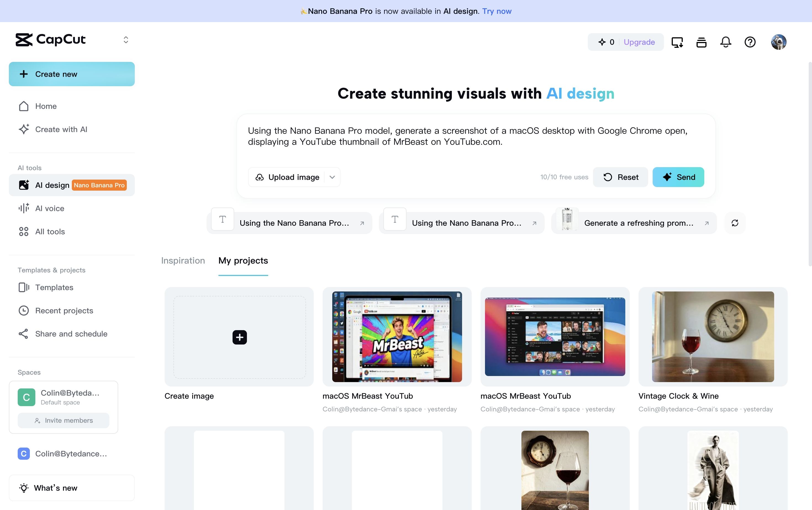
Task: Open second macOS MrBeast YouTub dark thumbnail
Action: pos(555,337)
